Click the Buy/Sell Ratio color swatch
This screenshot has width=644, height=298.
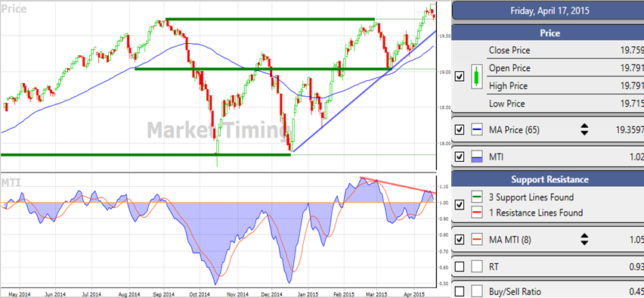pos(477,291)
